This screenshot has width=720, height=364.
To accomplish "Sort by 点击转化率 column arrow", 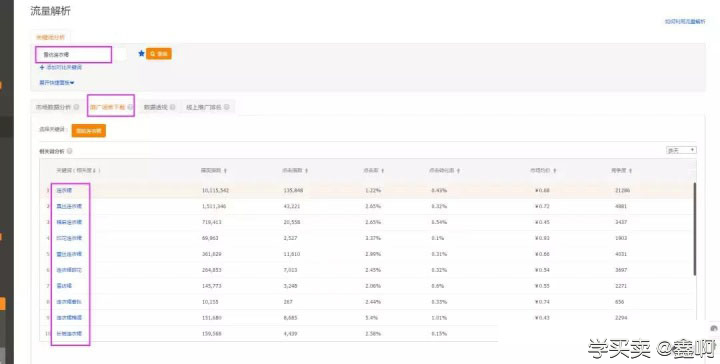I will [458, 171].
